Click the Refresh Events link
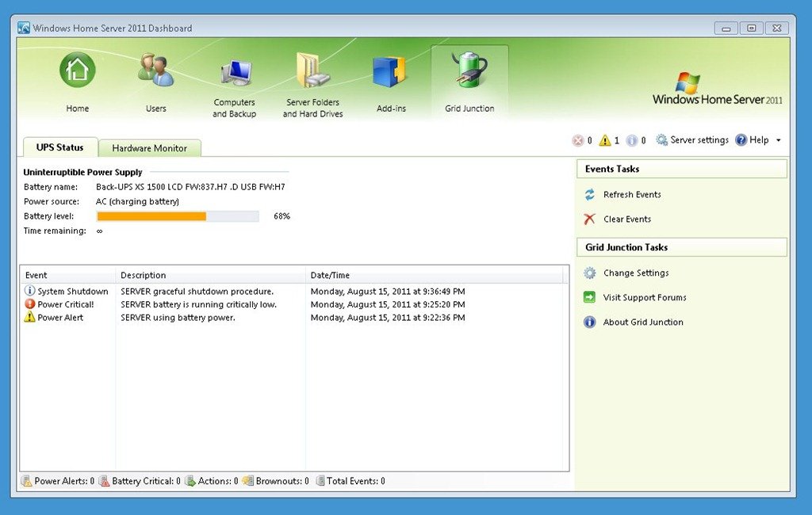 point(632,195)
